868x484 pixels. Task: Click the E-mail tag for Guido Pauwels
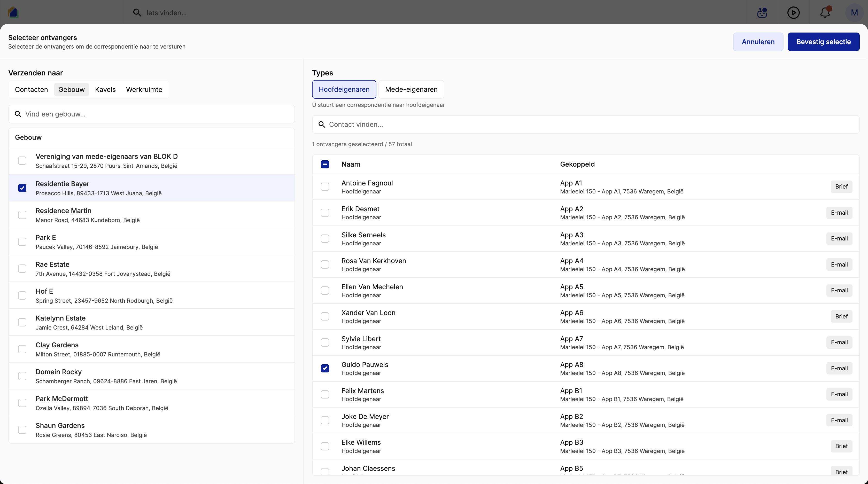pos(839,369)
